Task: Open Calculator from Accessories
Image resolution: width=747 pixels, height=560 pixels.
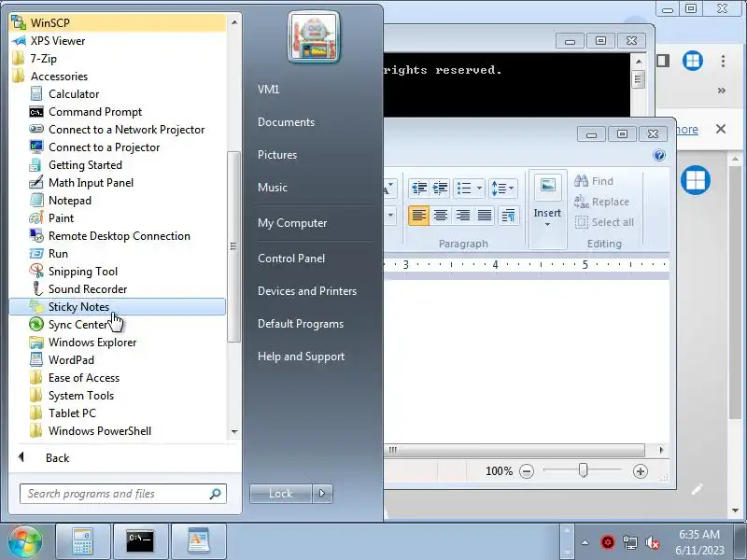Action: 118,94
